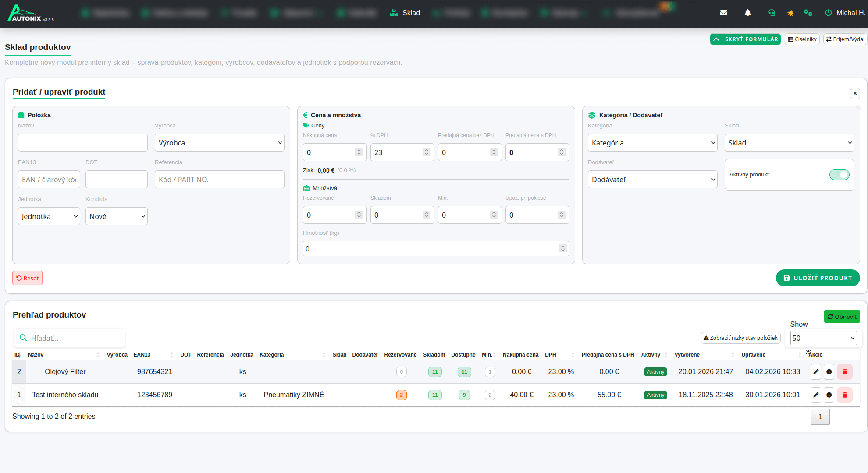868x473 pixels.
Task: Click the Hľadať search field
Action: [x=75, y=338]
